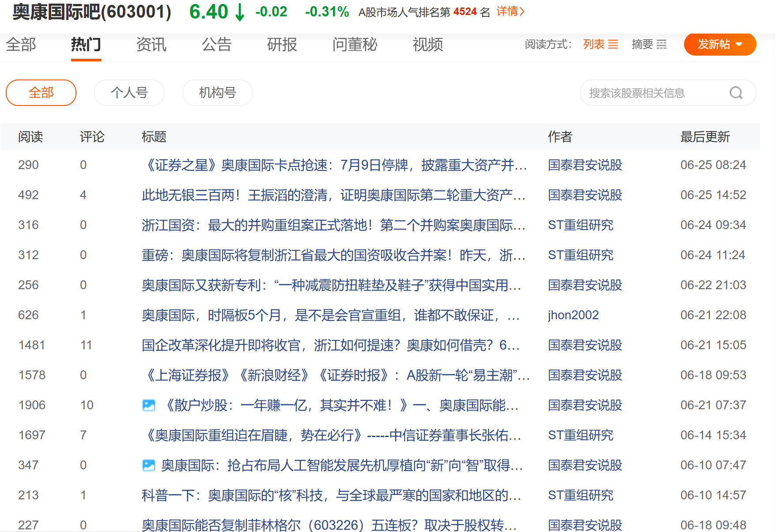Viewport: 775px width, 532px height.
Task: Switch to the 资讯 tab
Action: pyautogui.click(x=151, y=45)
